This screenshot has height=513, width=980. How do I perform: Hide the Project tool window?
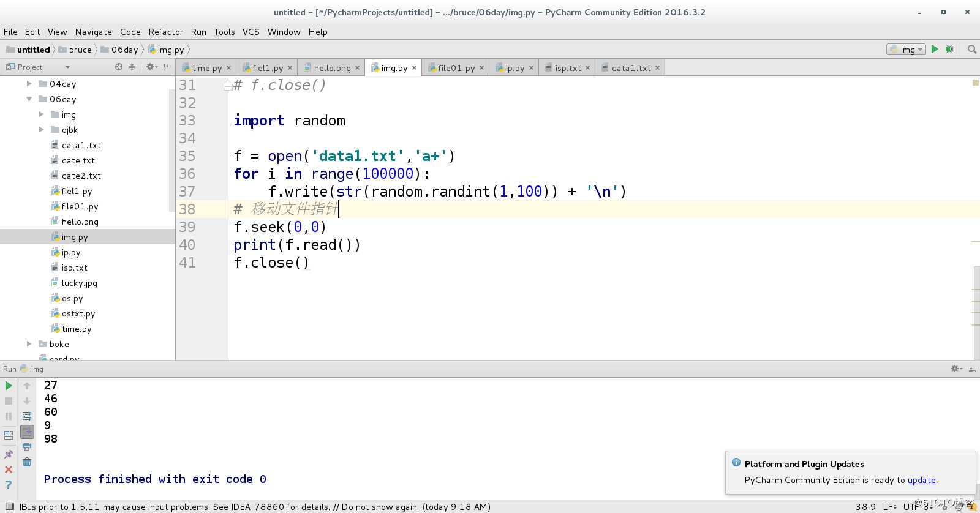click(167, 67)
